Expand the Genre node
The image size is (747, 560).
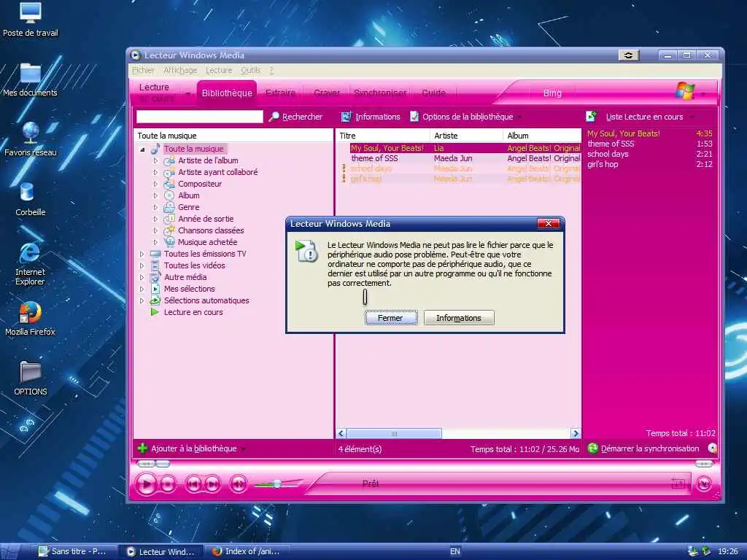(x=155, y=207)
